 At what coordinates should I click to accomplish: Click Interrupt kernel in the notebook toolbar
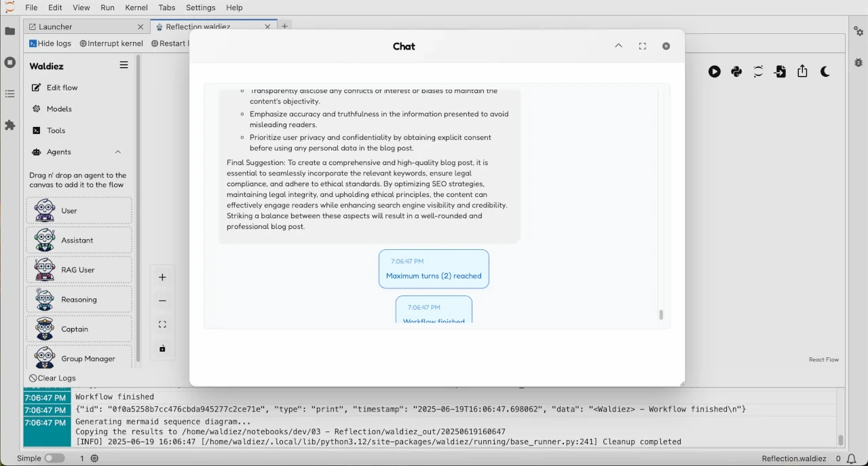tap(111, 43)
